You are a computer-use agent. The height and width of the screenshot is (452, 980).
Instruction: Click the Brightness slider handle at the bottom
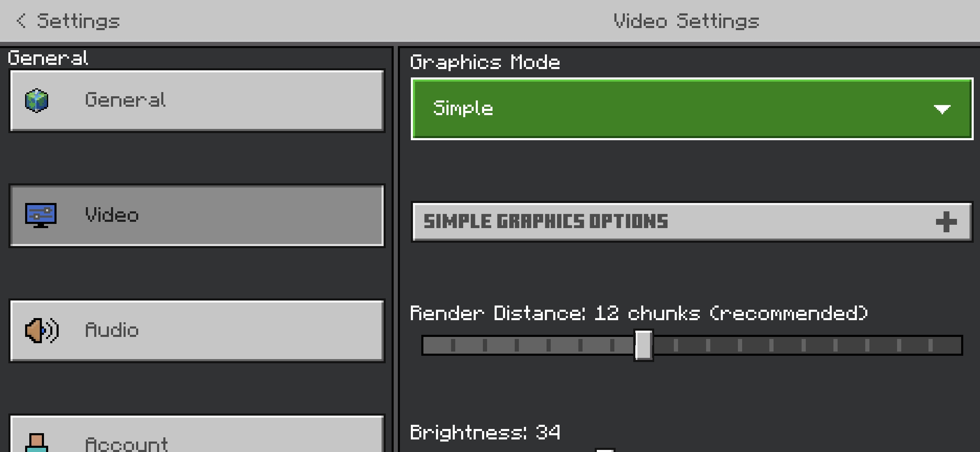pos(605,450)
